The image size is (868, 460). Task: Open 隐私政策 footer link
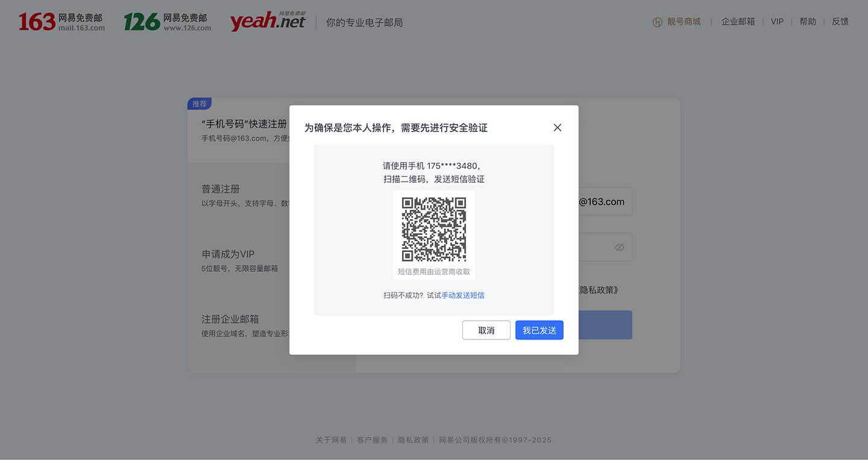click(x=413, y=440)
